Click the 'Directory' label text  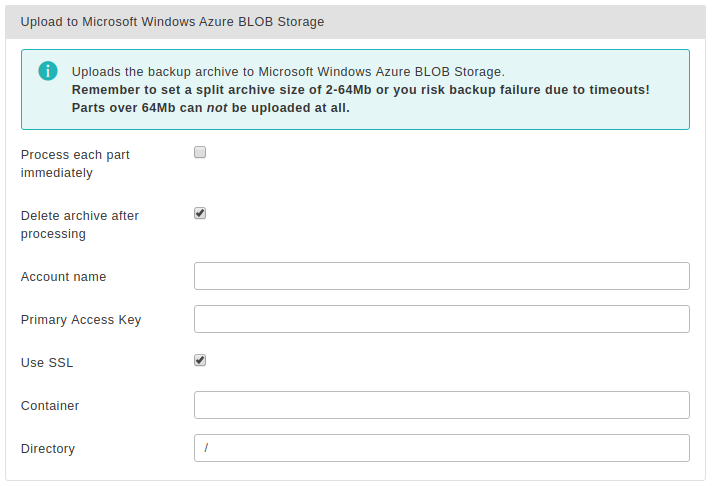pos(48,449)
